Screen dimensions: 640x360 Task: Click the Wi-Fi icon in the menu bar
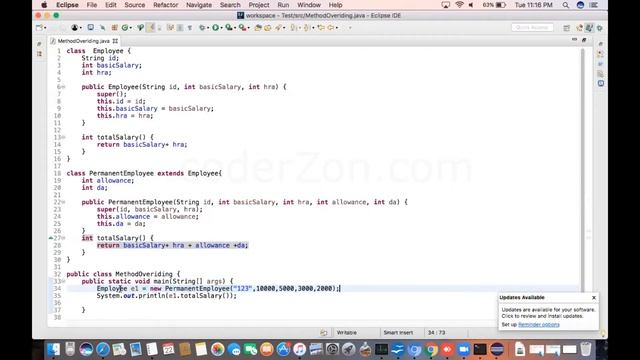tap(459, 5)
